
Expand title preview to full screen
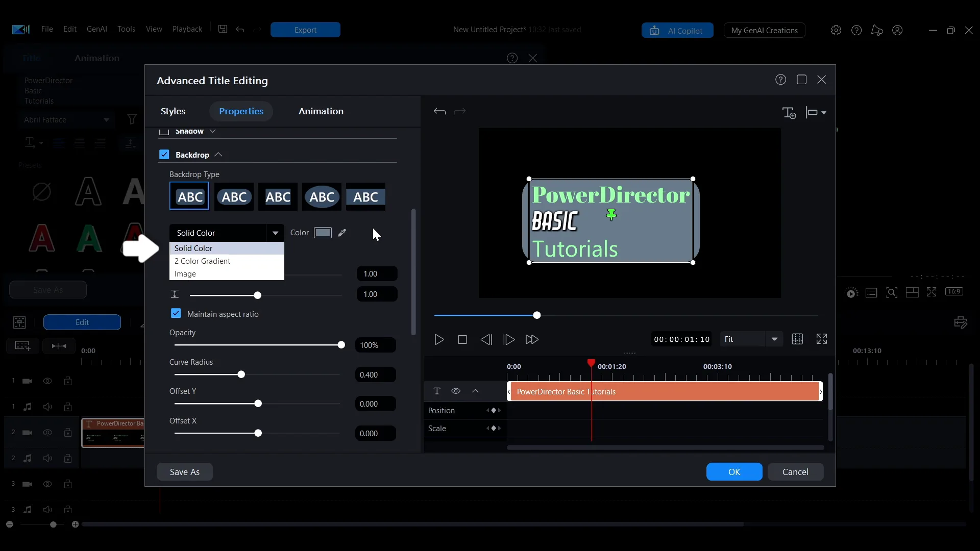(822, 339)
